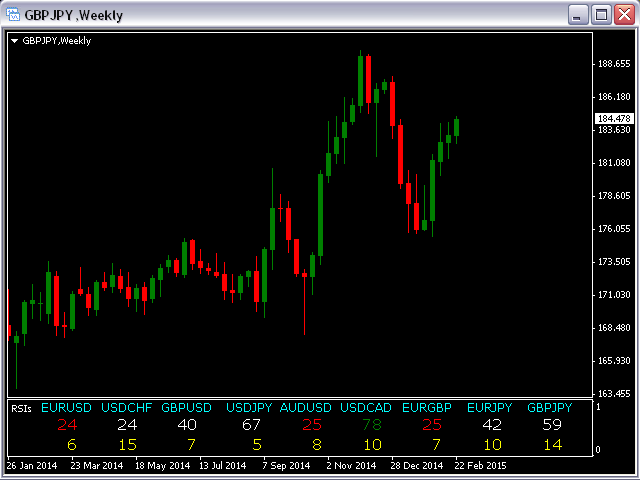Click the RSIs indicator label

(x=21, y=409)
